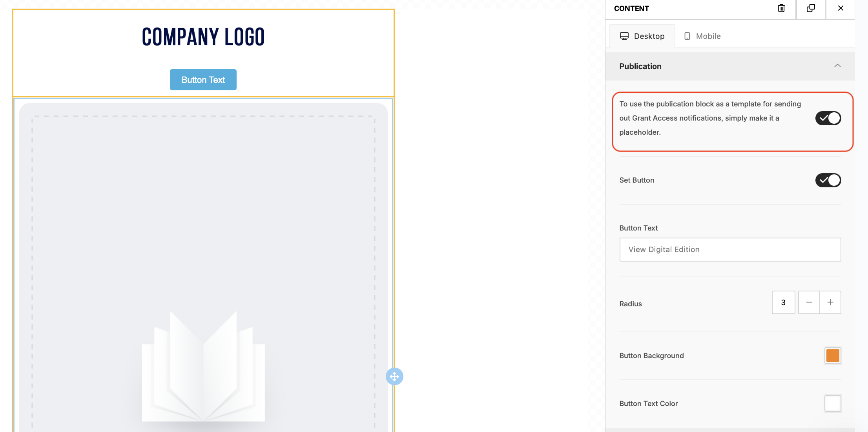The width and height of the screenshot is (868, 432).
Task: Click the View Digital Edition text field
Action: [x=730, y=249]
